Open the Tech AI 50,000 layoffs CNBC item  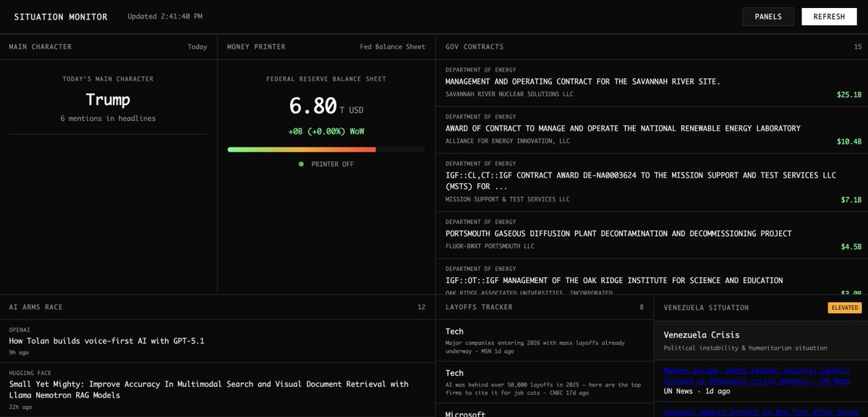pyautogui.click(x=545, y=383)
